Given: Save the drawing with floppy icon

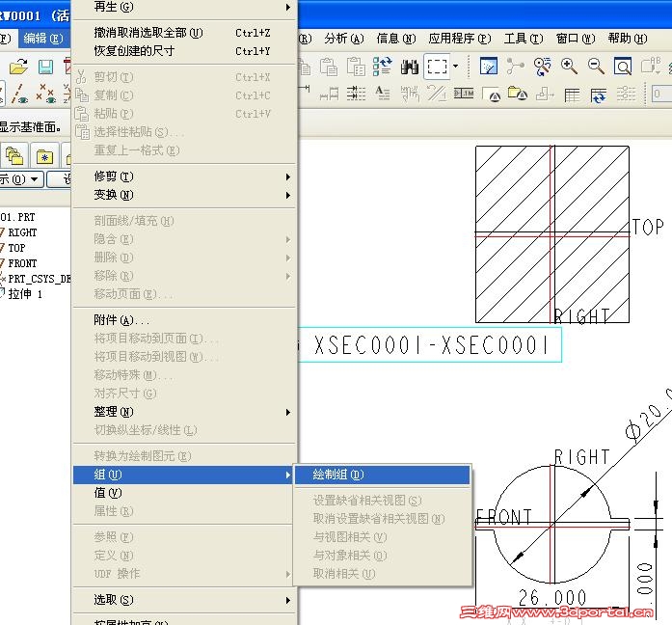Looking at the screenshot, I should 45,67.
